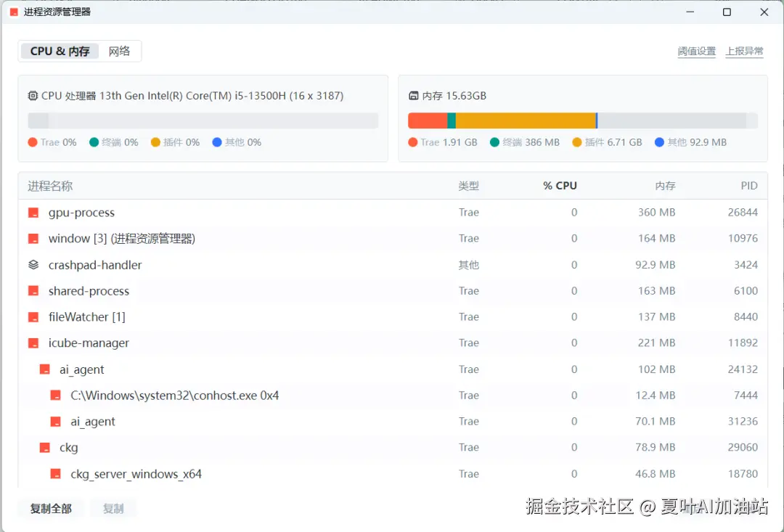Select the icube-manager tree row

pyautogui.click(x=393, y=343)
